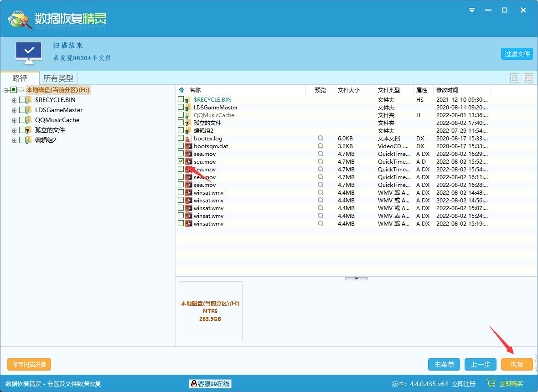Switch to the 所有类型 tab

(x=58, y=78)
